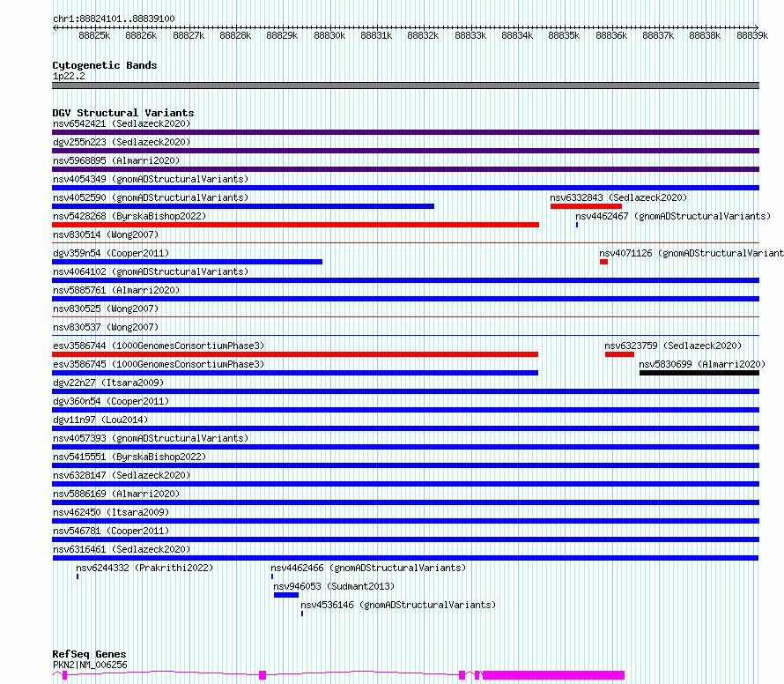Image resolution: width=784 pixels, height=684 pixels.
Task: Open the nsv5885761 (Almarri2020) label
Action: pyautogui.click(x=116, y=290)
